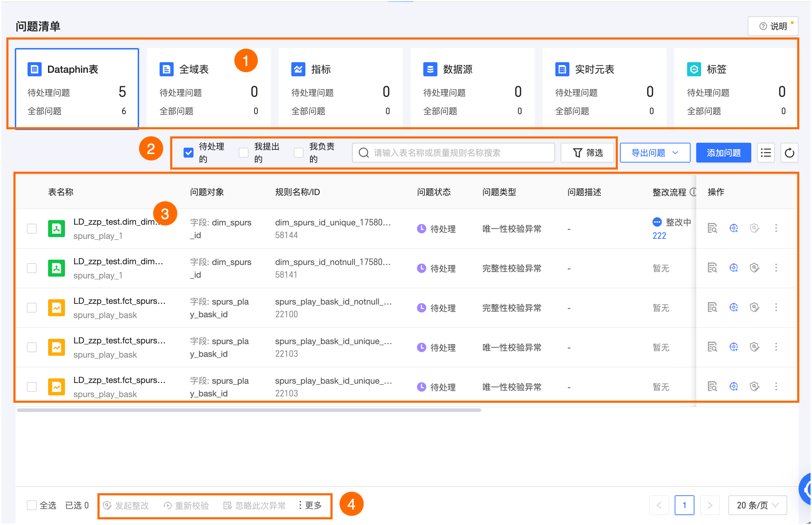The width and height of the screenshot is (812, 525).
Task: Click info icon next to 整改流程 header
Action: pos(693,192)
